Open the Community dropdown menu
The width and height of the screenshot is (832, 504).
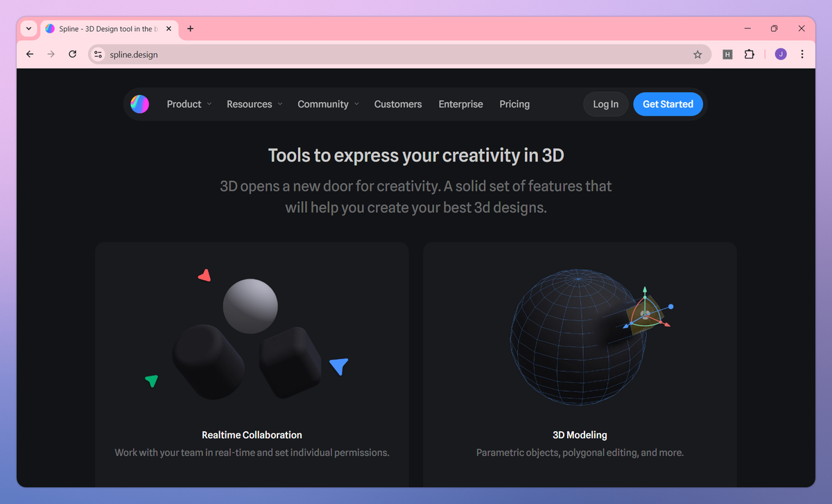323,104
